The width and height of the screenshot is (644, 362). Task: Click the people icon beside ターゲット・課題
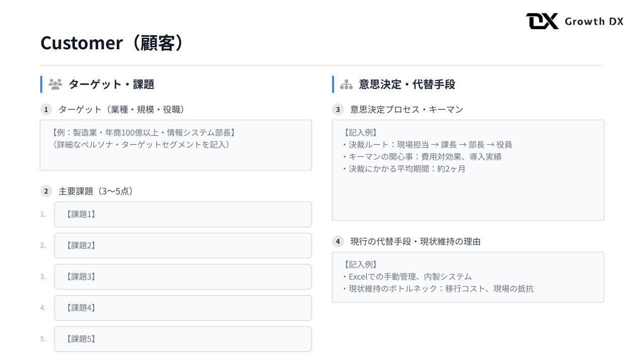55,84
